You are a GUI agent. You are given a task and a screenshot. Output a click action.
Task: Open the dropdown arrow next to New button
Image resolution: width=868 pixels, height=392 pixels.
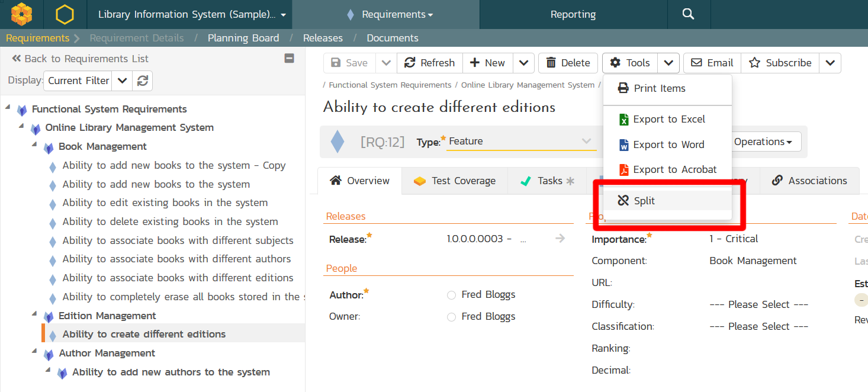[x=523, y=63]
